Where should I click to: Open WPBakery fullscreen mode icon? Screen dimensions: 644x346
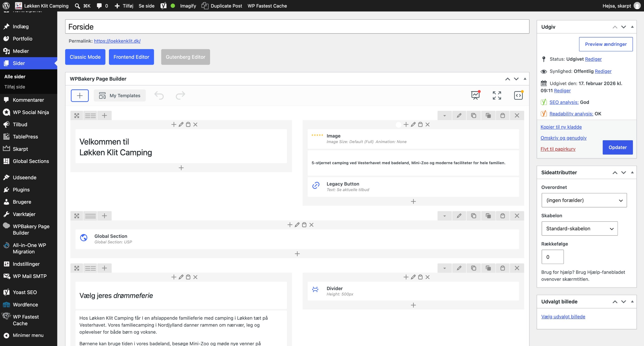[x=497, y=95]
